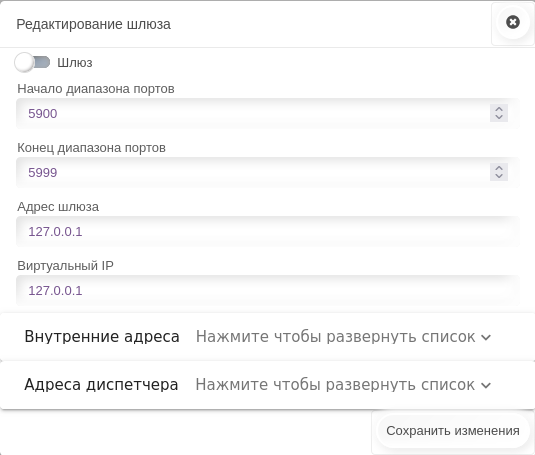
Task: Click the Виртуальный IP label
Action: point(65,265)
